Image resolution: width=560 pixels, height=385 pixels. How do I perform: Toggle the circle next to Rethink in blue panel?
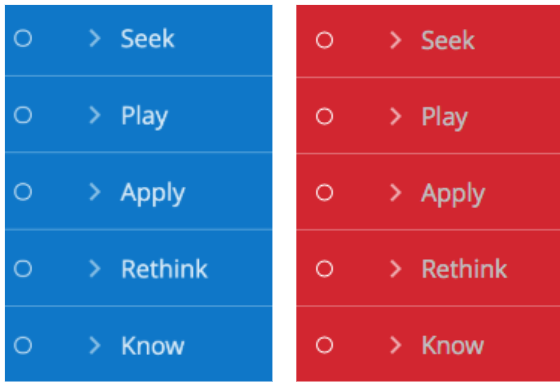pos(23,269)
